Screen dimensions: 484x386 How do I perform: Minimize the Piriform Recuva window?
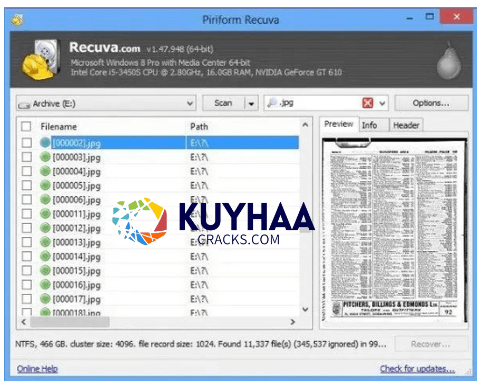click(x=410, y=17)
